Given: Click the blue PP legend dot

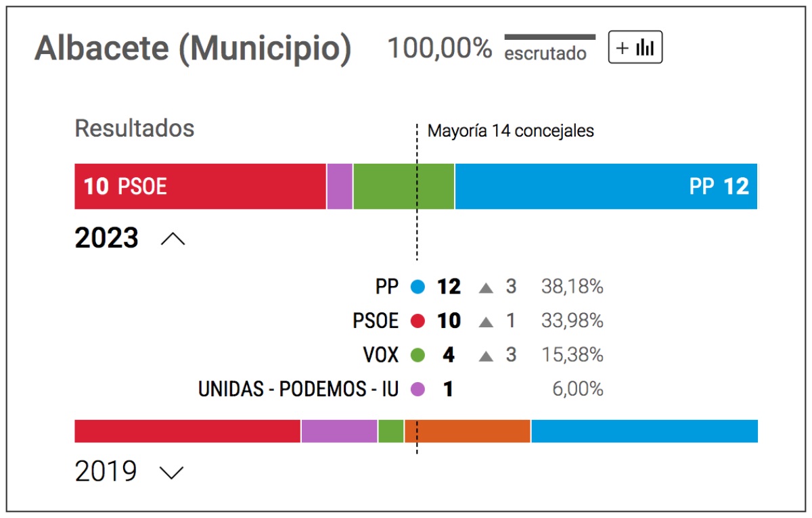Looking at the screenshot, I should tap(418, 287).
